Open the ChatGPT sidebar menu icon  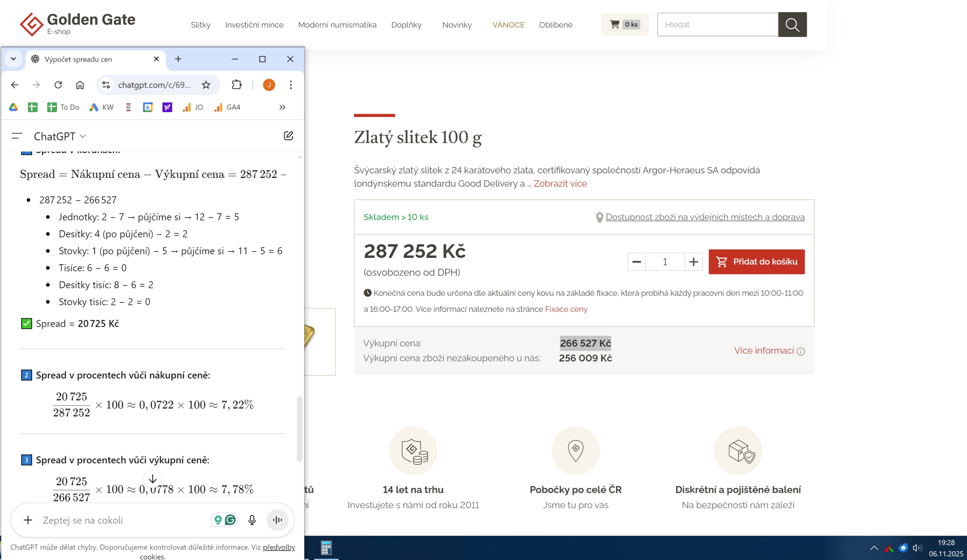[17, 136]
